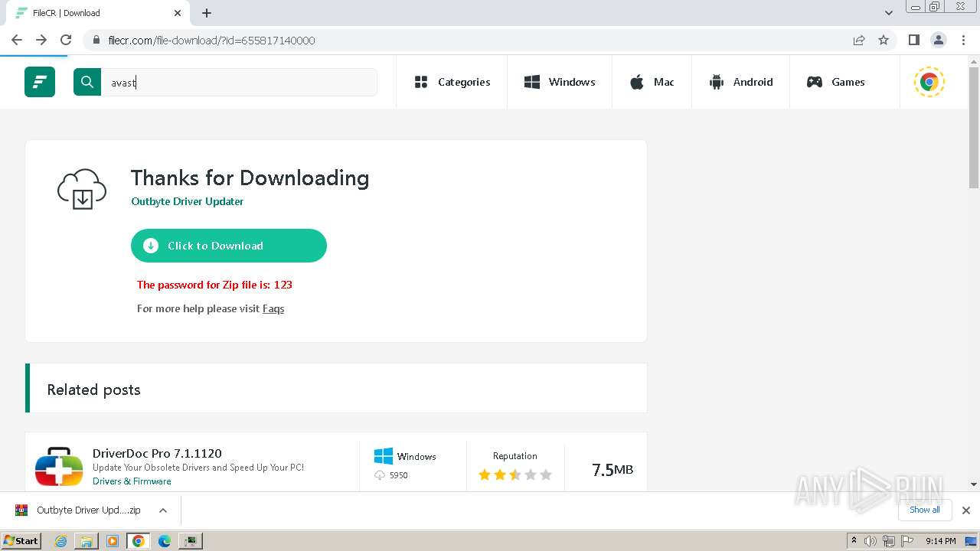Screen dimensions: 980x551
Task: Close the downloads bar
Action: [966, 510]
